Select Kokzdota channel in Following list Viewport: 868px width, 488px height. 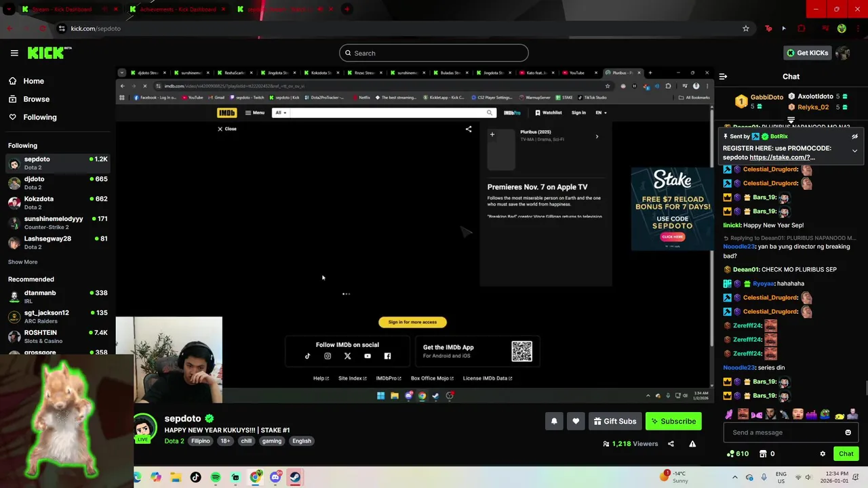pyautogui.click(x=58, y=203)
